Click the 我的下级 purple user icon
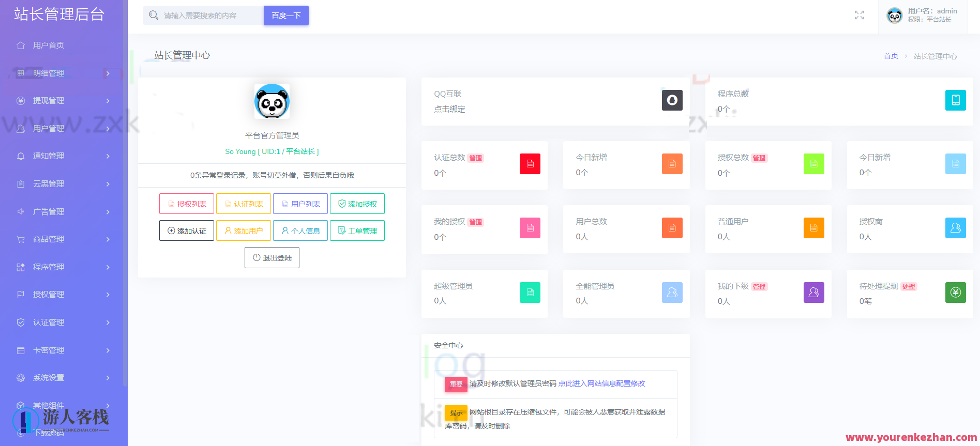980x446 pixels. [x=813, y=293]
